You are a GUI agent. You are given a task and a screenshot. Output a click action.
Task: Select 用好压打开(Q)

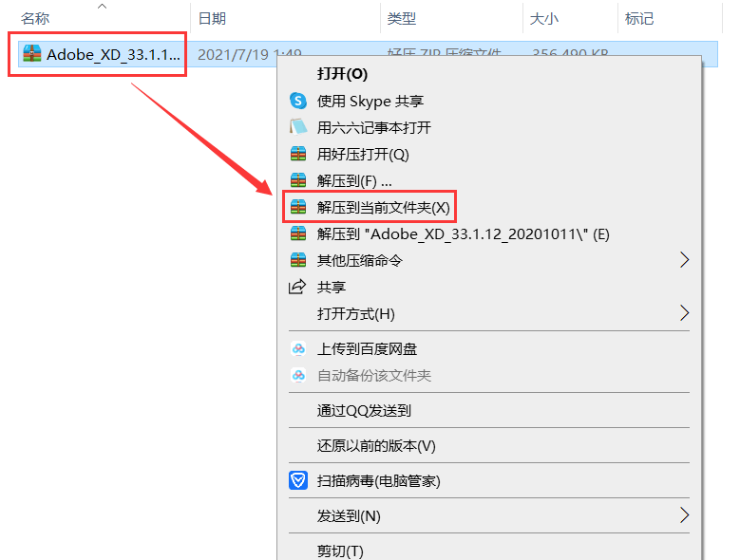pos(363,154)
